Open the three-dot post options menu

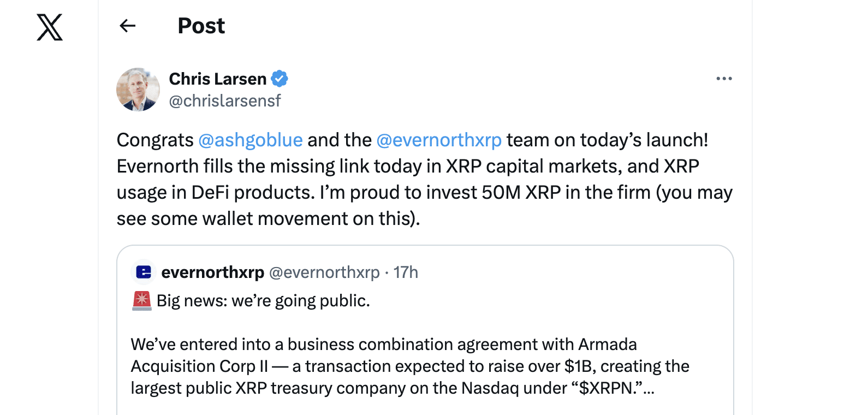724,78
